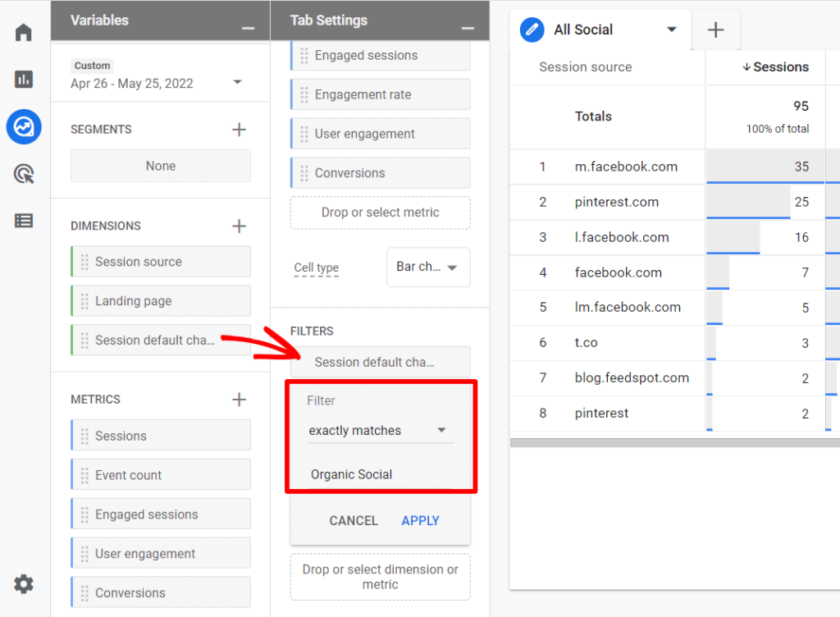Click the horizontal scrollbar below the table
840x617 pixels.
[x=673, y=443]
